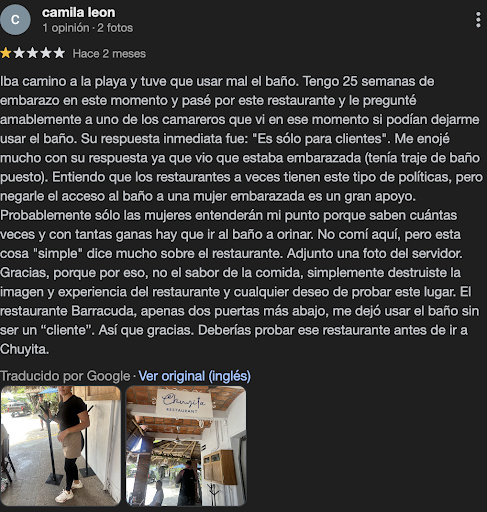The width and height of the screenshot is (487, 512).
Task: Click the round gray "C" profile avatar
Action: (15, 20)
